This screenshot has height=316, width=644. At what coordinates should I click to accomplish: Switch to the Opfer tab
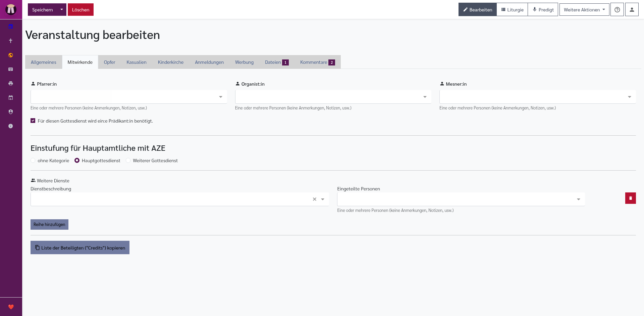[109, 62]
